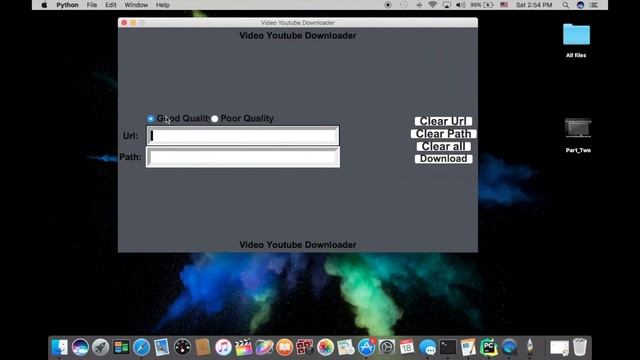Click the volume icon in menu bar
This screenshot has width=640, height=360.
point(460,5)
